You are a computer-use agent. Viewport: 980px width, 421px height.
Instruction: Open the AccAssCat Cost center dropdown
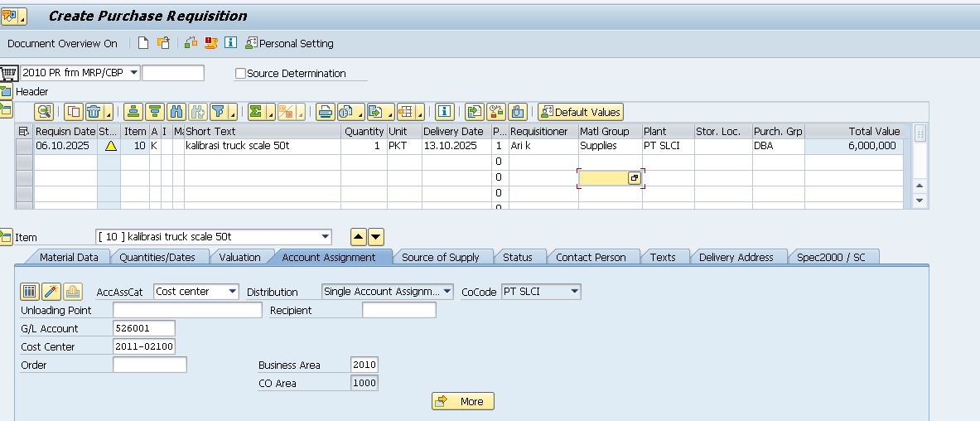pos(232,292)
